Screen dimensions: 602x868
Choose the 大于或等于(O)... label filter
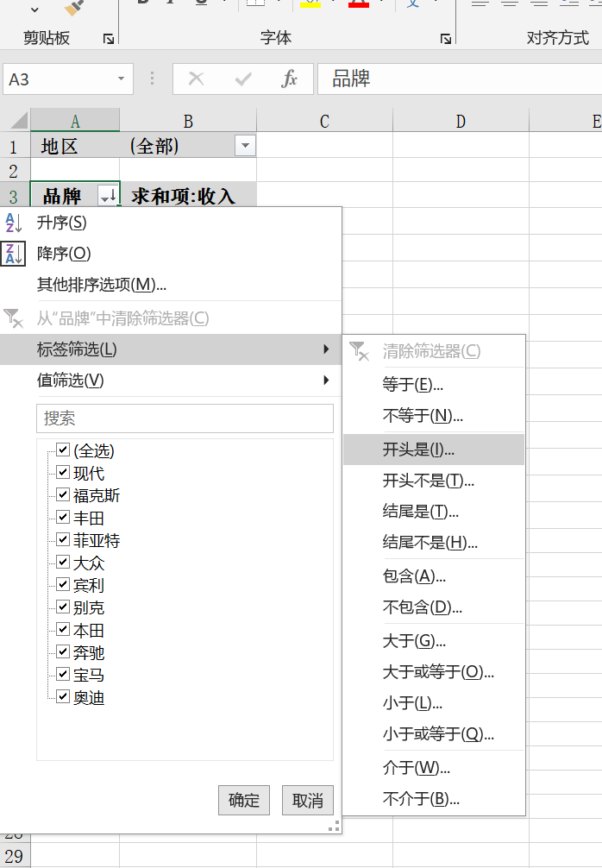pyautogui.click(x=433, y=672)
